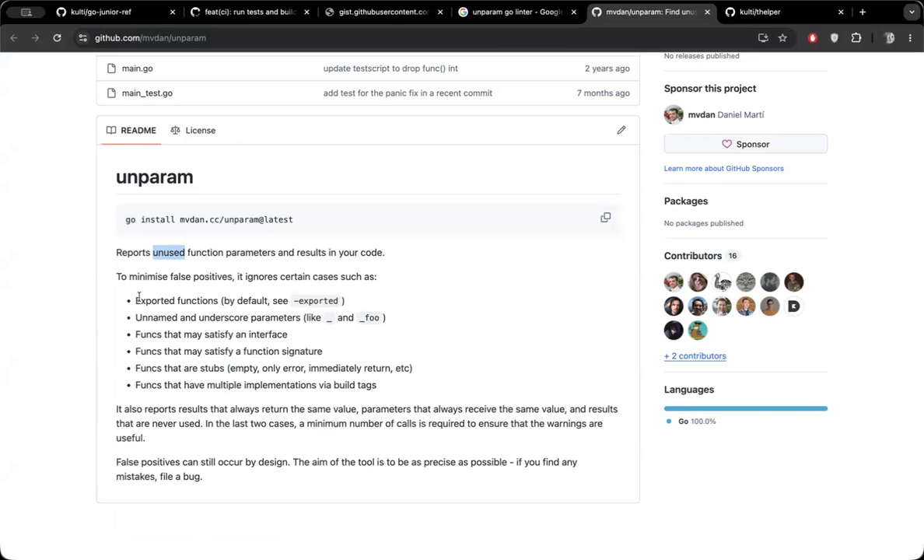The image size is (924, 560).
Task: Open 'Learn more about GitHub Sponsors'
Action: pyautogui.click(x=723, y=169)
